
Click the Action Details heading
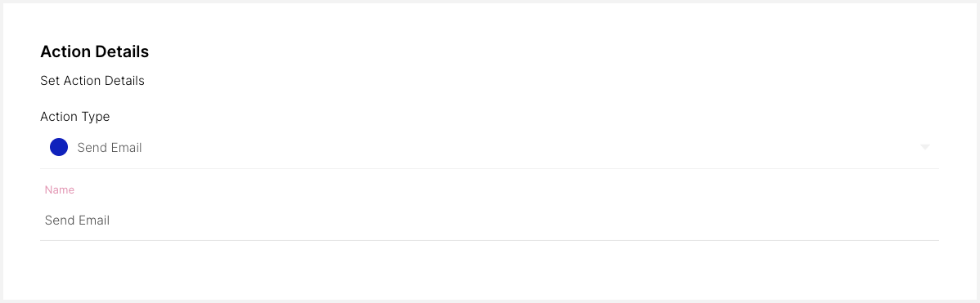pos(94,51)
